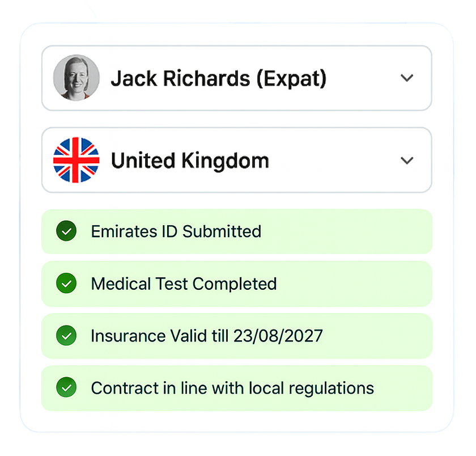
Task: Select the Medical Test Completed label
Action: click(184, 284)
